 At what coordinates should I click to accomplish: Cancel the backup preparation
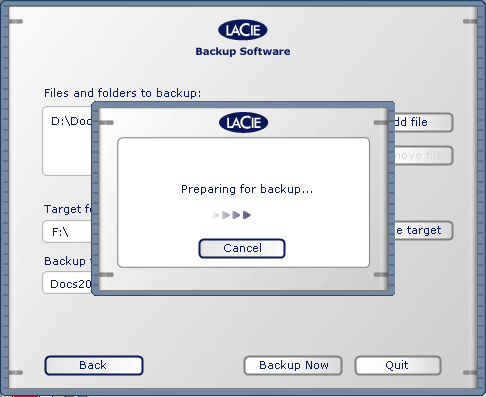coord(242,248)
